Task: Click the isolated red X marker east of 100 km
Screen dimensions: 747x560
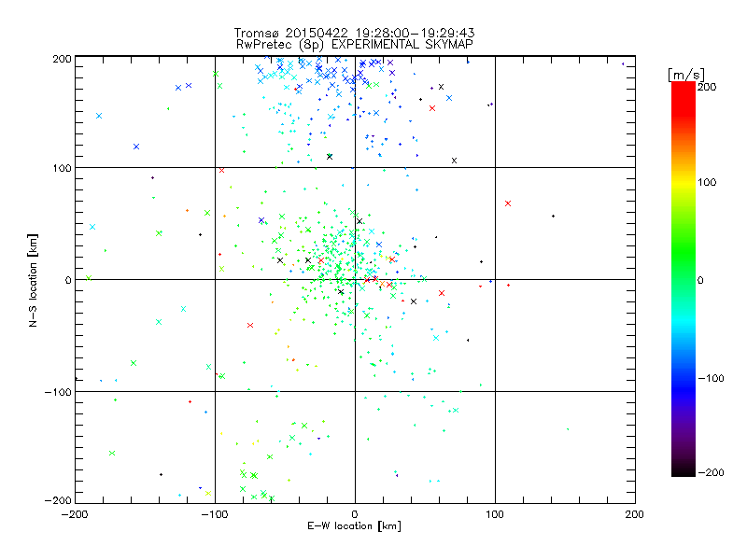Action: click(508, 203)
